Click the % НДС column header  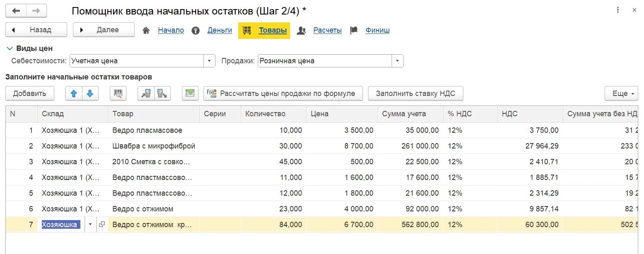point(470,114)
